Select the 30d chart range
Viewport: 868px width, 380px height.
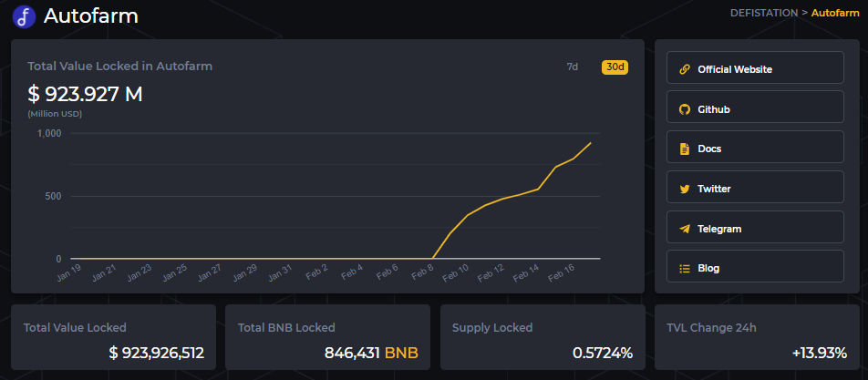615,67
